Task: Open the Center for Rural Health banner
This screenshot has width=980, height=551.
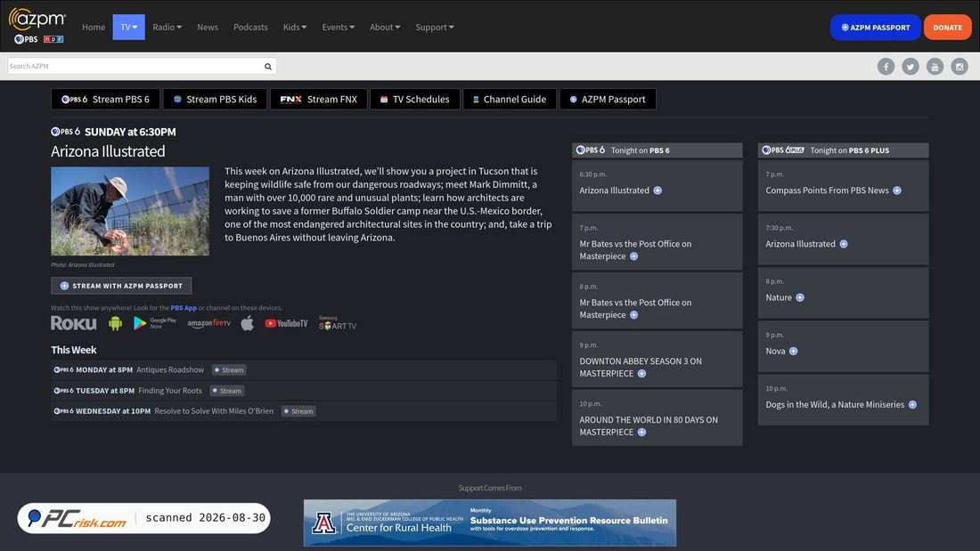Action: tap(490, 523)
